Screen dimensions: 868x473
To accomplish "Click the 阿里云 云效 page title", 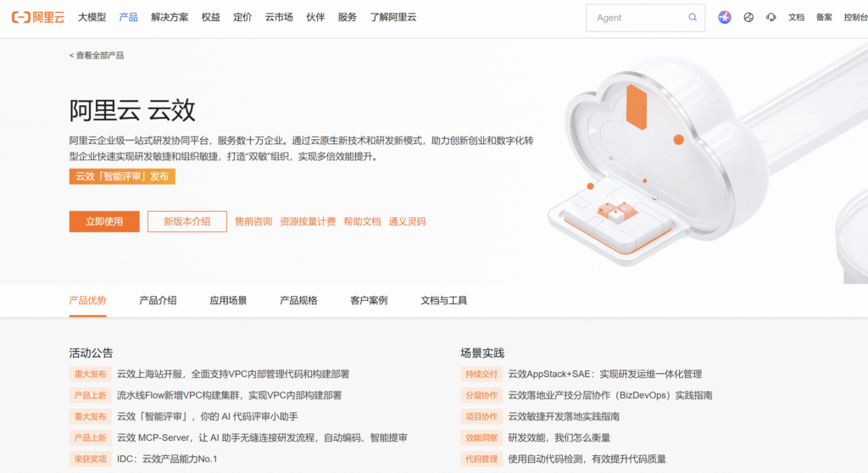I will pyautogui.click(x=132, y=109).
